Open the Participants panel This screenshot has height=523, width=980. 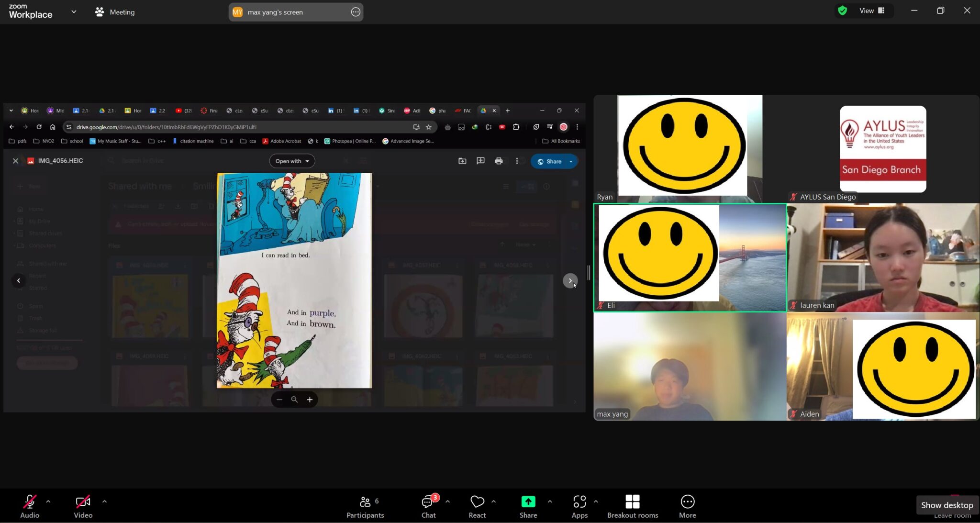point(365,506)
